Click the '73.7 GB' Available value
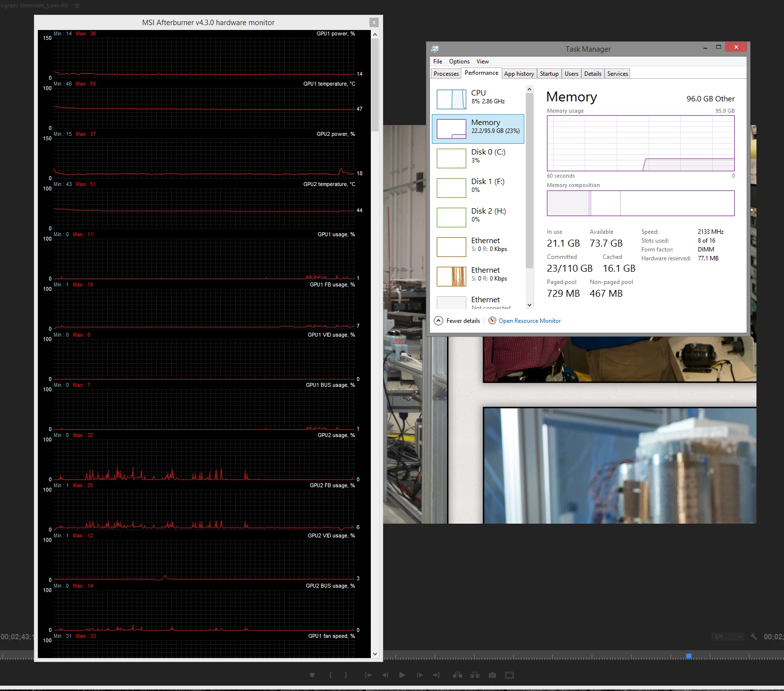Screen dimensions: 784x691 click(x=606, y=243)
